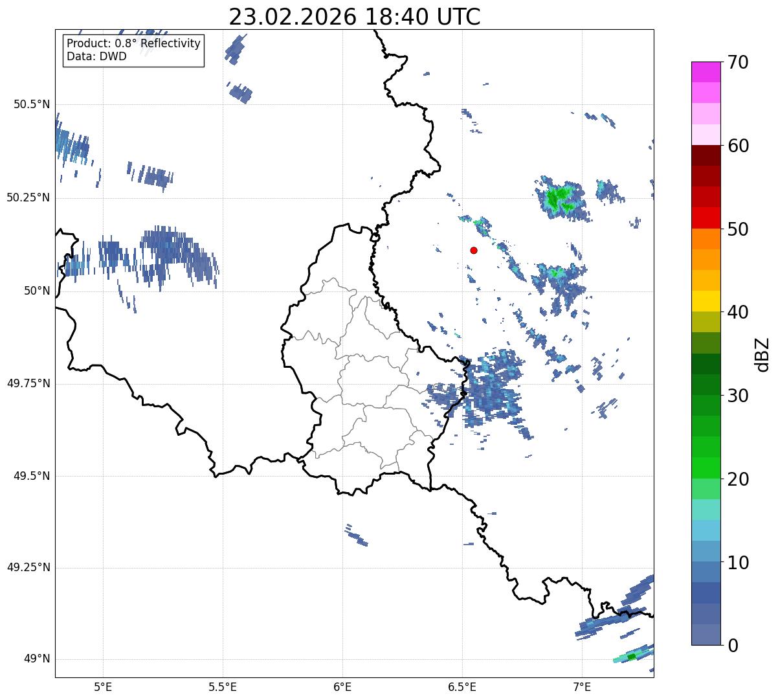Click the colorbar tick label 10
The width and height of the screenshot is (778, 700).
(x=738, y=563)
